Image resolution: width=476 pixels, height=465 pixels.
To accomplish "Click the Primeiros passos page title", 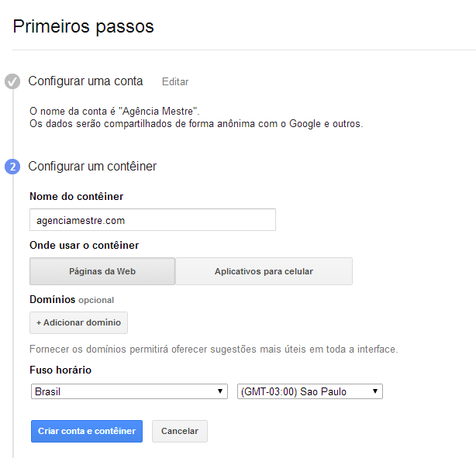I will tap(84, 26).
